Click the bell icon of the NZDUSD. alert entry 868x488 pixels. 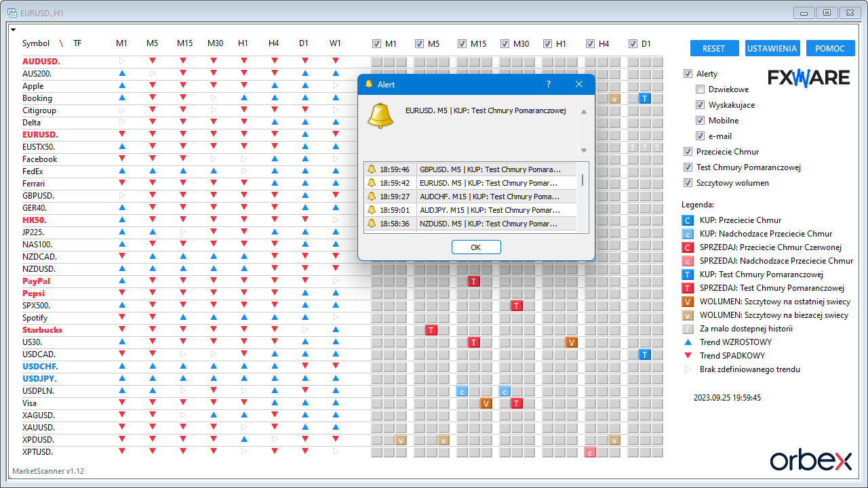[x=371, y=224]
